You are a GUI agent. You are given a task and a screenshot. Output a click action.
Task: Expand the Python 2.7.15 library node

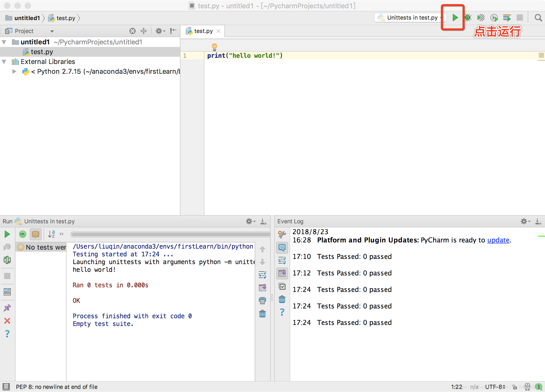click(x=14, y=71)
